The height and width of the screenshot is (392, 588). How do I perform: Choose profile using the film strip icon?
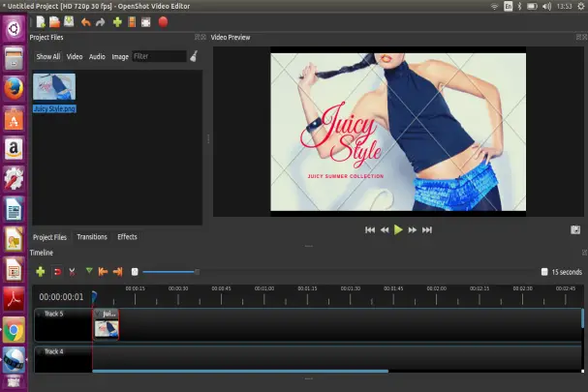coord(132,22)
